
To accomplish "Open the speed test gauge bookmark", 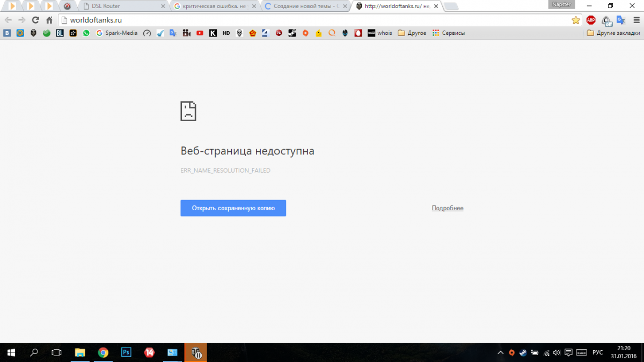I will pos(147,33).
